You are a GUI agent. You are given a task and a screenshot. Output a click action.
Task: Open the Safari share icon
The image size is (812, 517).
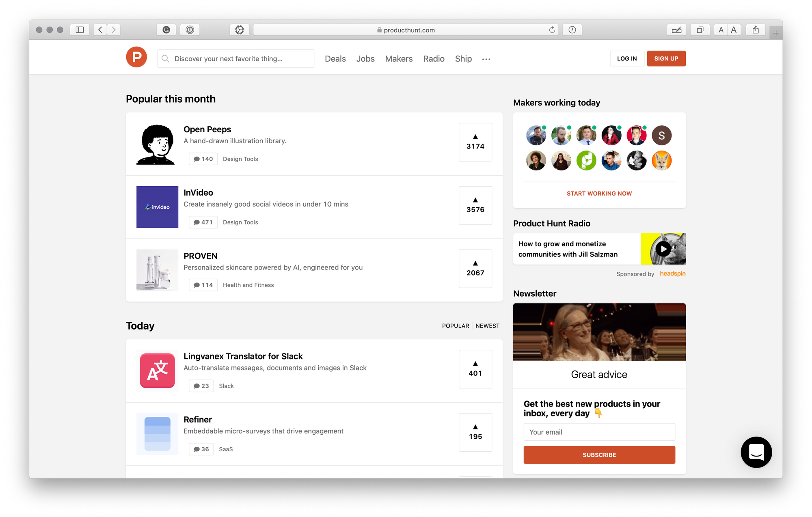(x=756, y=30)
